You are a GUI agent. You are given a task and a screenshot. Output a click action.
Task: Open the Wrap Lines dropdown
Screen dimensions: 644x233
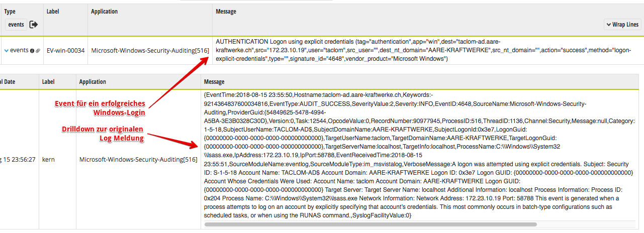622,25
